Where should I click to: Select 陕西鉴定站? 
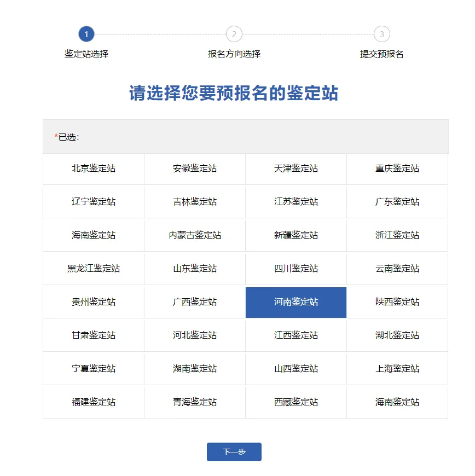pyautogui.click(x=397, y=302)
